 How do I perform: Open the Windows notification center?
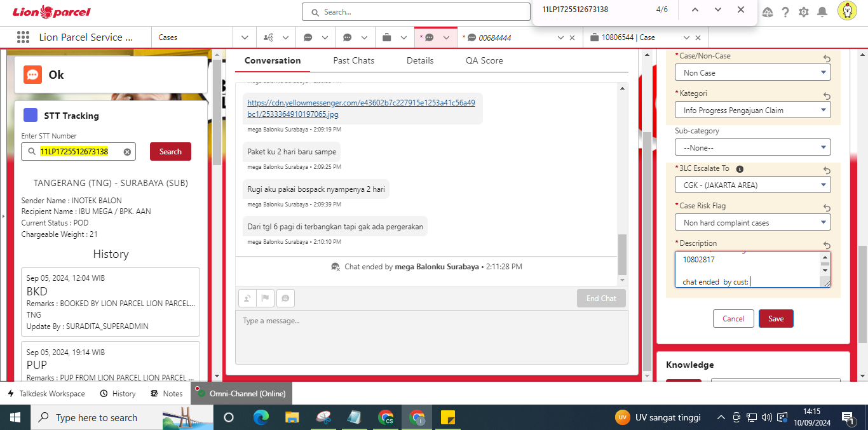850,417
